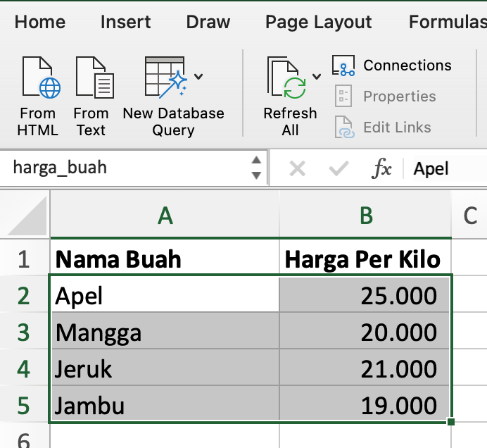Select the cell containing Mangga
The height and width of the screenshot is (448, 487).
pyautogui.click(x=165, y=332)
